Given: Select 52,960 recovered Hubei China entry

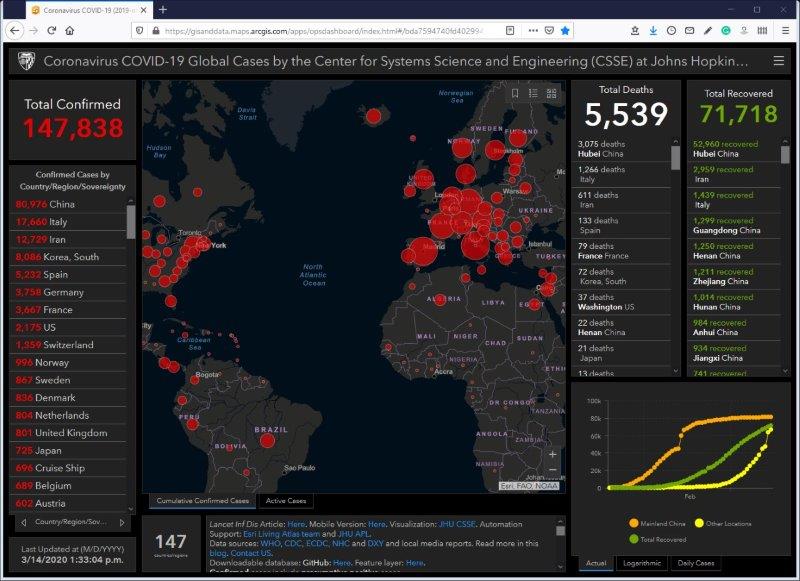Looking at the screenshot, I should tap(736, 149).
